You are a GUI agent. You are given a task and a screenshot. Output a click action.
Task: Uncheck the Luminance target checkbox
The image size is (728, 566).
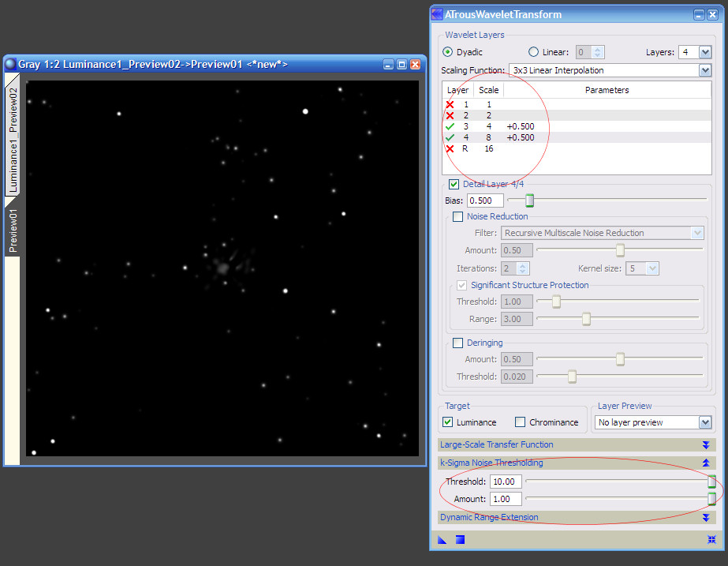(447, 422)
